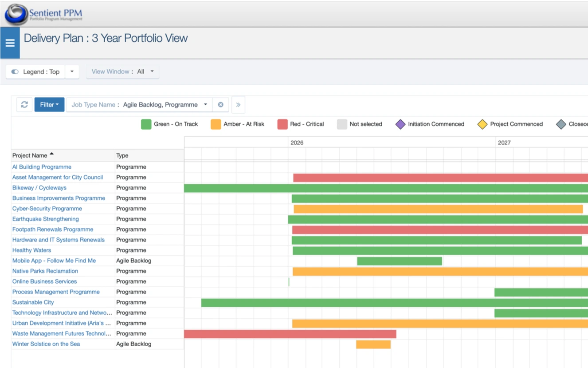Open Healthy Waters programme

point(31,250)
